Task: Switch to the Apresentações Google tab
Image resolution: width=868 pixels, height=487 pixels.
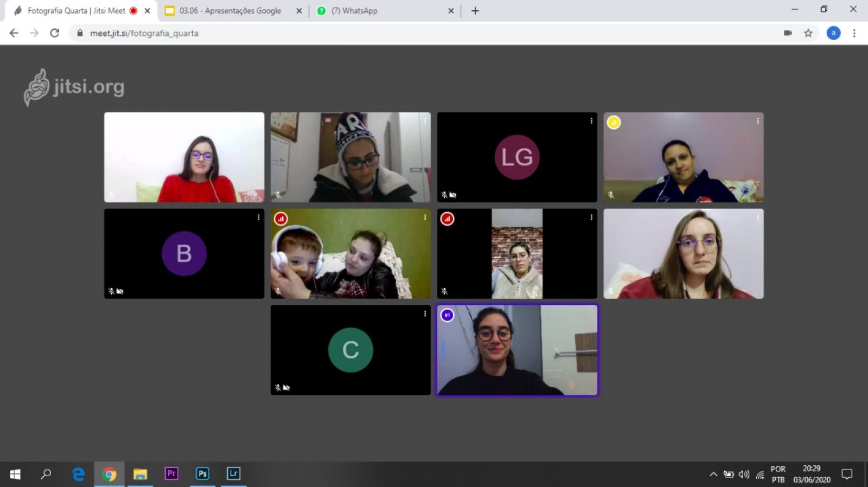Action: (231, 11)
